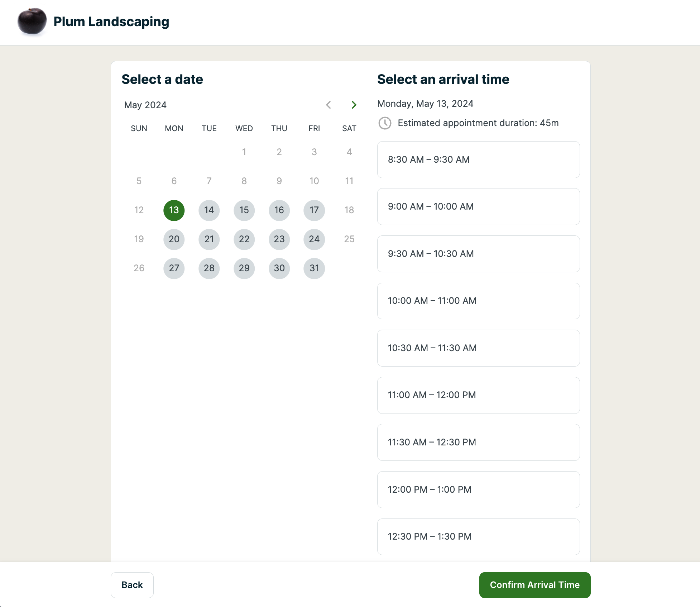Screen dimensions: 700x607
Task: Click the clock icon beside appointment duration
Action: click(x=385, y=123)
